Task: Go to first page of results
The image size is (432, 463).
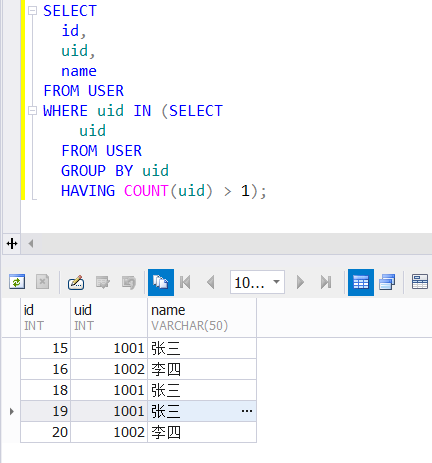Action: tap(185, 282)
